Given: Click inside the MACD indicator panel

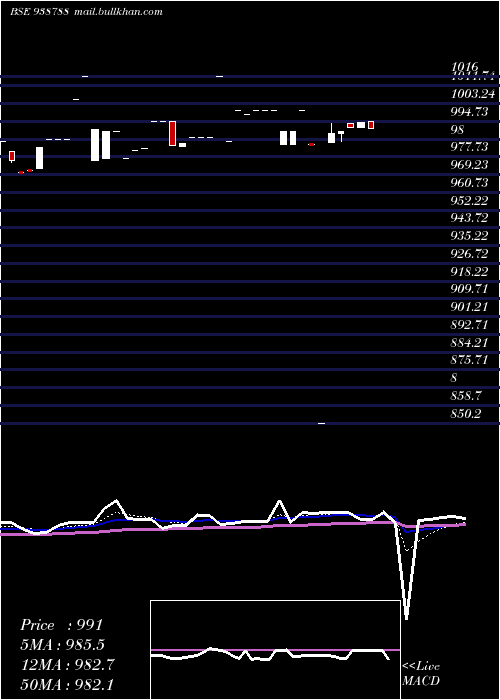Looking at the screenshot, I should [275, 650].
